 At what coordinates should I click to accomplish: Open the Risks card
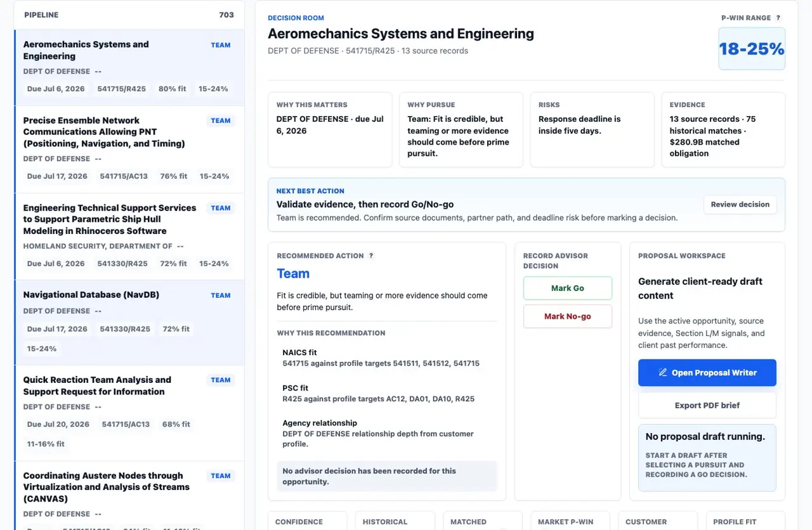[x=592, y=130]
